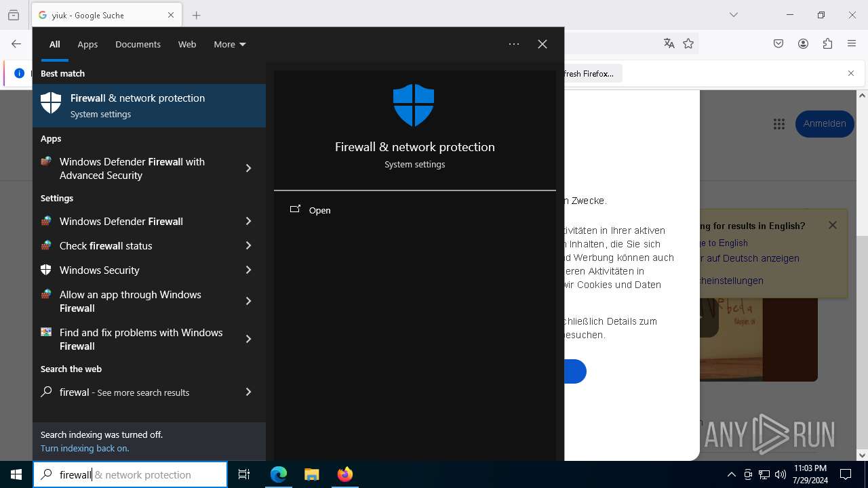This screenshot has width=868, height=488.
Task: Expand the web search results chevron
Action: click(x=249, y=392)
